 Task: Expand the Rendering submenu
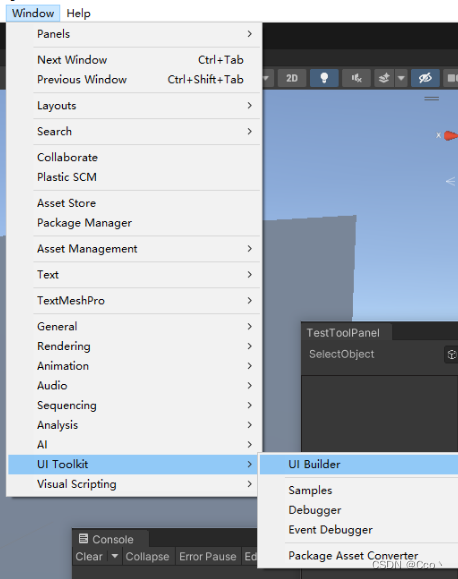[135, 346]
